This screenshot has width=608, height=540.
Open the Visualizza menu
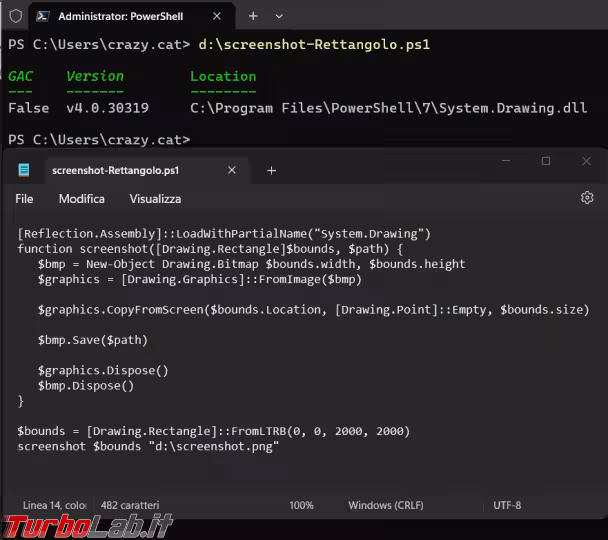155,199
